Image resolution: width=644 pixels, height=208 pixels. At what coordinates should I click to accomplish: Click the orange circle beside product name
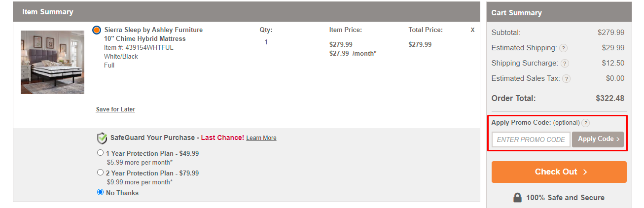tap(97, 30)
